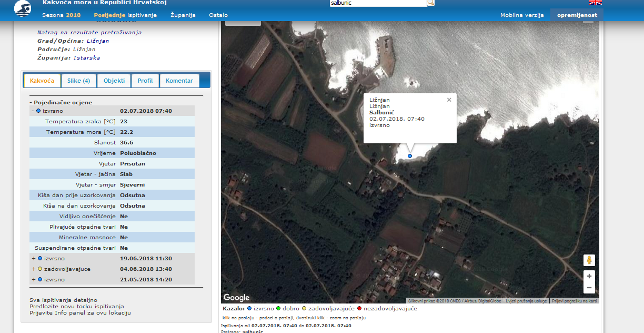The height and width of the screenshot is (333, 644).
Task: Expand the 19.06.2018 11:30 izvrsno entry
Action: (x=33, y=259)
